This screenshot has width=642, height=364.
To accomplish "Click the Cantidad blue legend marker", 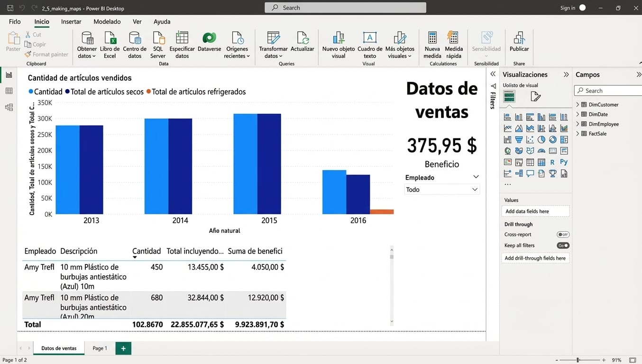I will pos(31,91).
